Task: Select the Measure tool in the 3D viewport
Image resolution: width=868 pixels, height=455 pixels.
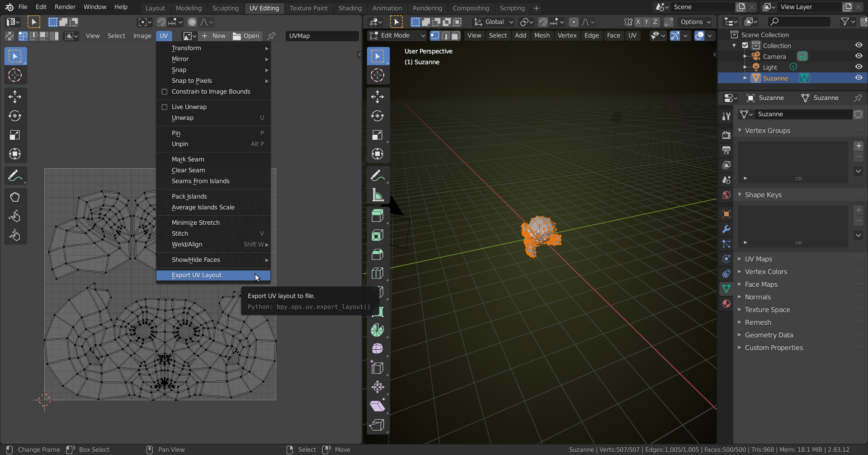Action: [x=378, y=195]
